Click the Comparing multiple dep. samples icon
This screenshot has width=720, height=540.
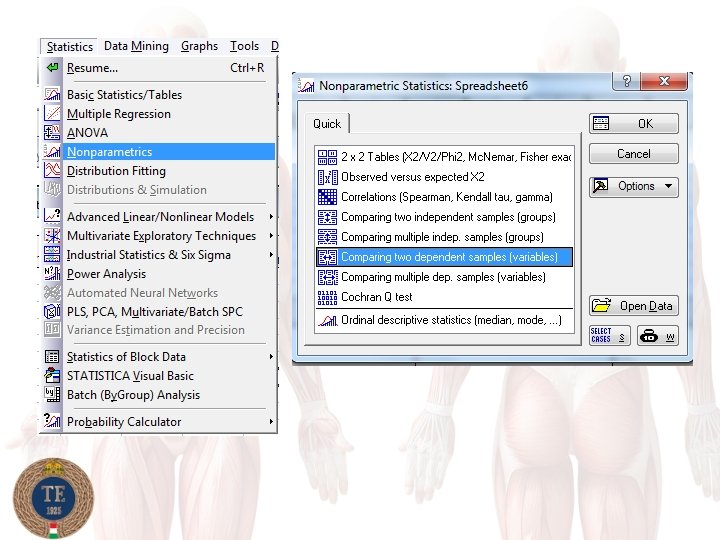327,277
